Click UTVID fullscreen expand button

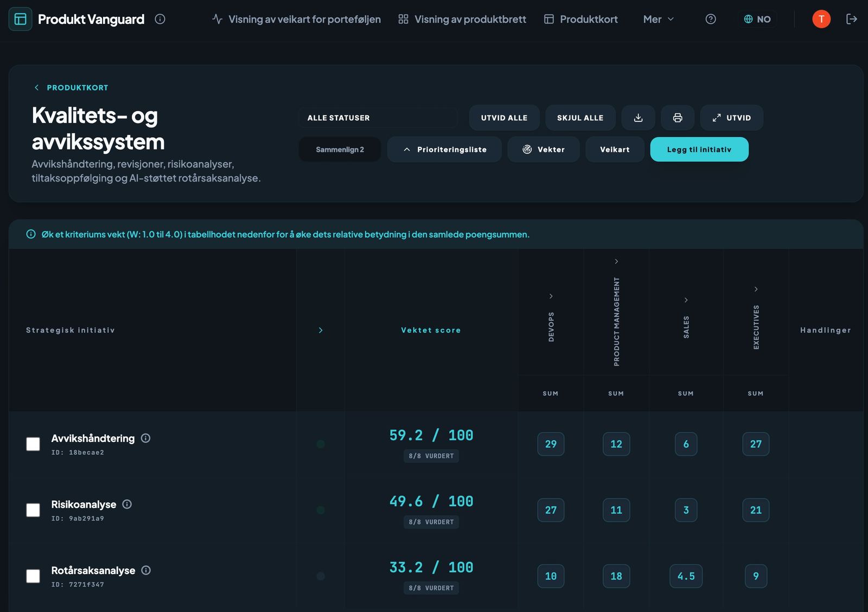click(x=732, y=118)
